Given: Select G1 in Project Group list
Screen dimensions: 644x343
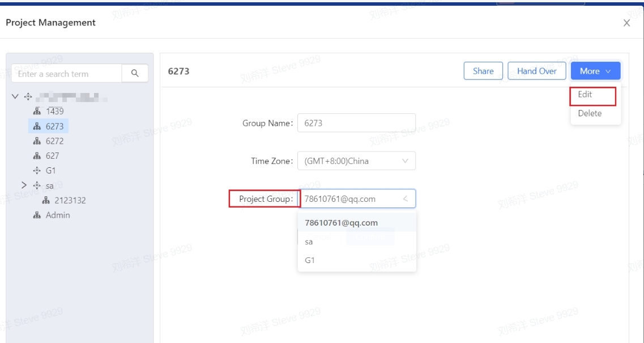Looking at the screenshot, I should (310, 261).
